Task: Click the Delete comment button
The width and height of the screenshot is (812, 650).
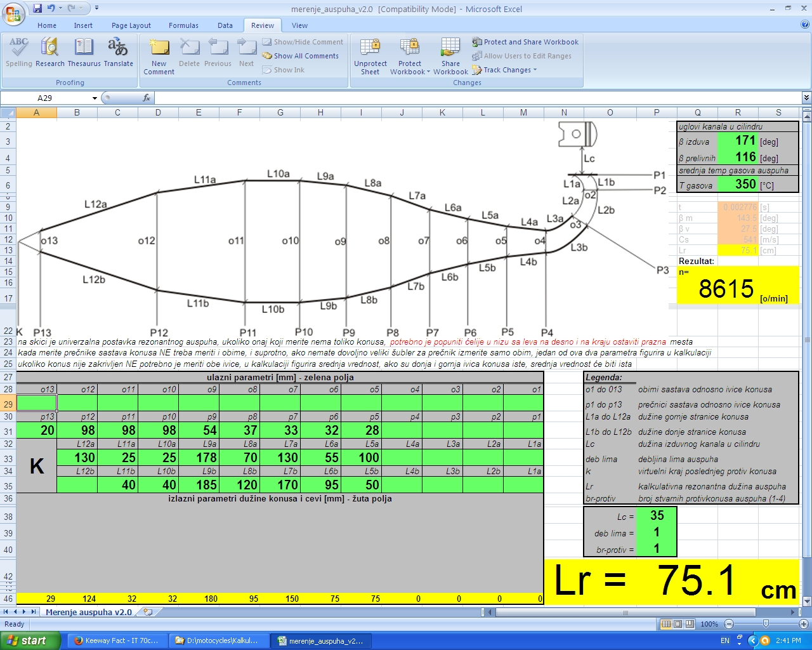Action: 189,52
